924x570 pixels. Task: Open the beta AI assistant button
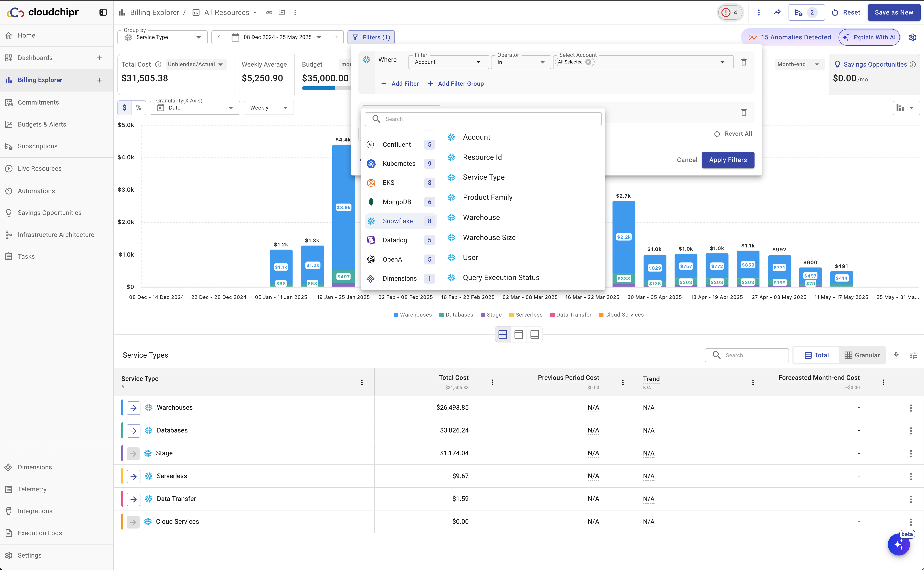[x=898, y=544]
